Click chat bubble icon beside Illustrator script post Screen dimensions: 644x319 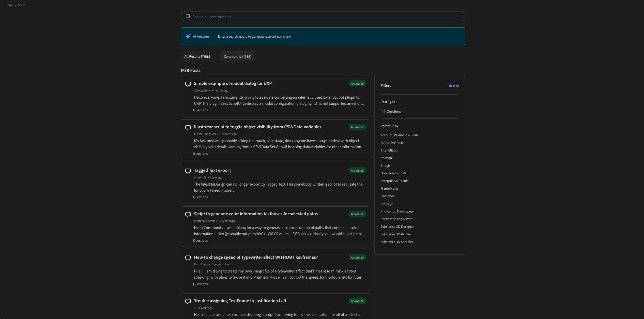point(188,127)
